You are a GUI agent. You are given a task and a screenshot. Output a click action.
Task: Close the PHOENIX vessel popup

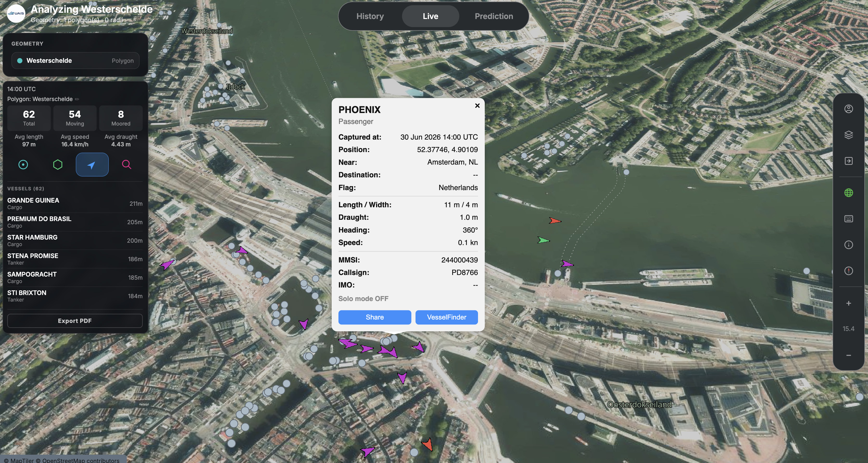click(477, 106)
